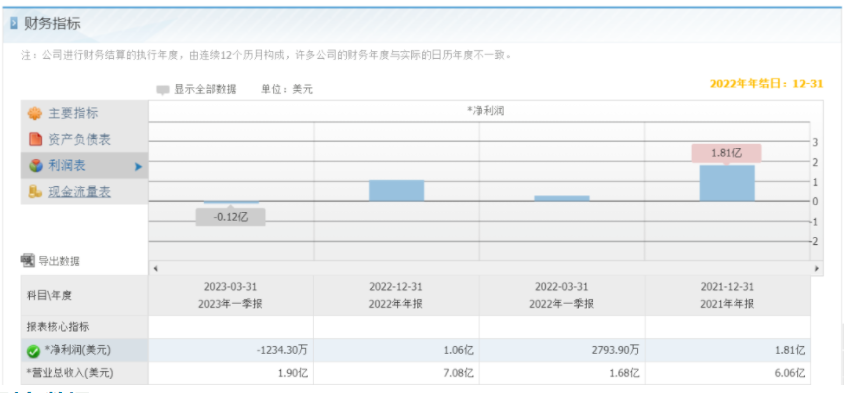The height and width of the screenshot is (393, 845).
Task: Click the 2023年一季报 column header
Action: [231, 295]
